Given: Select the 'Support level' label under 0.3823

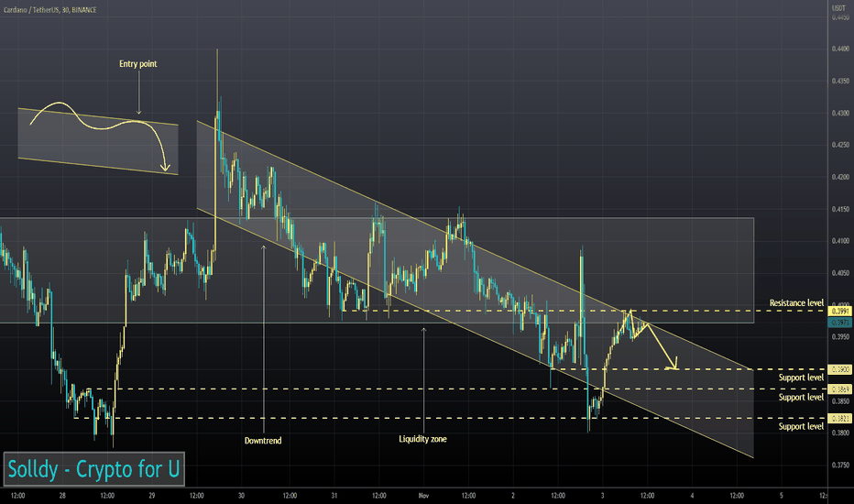Looking at the screenshot, I should point(801,426).
